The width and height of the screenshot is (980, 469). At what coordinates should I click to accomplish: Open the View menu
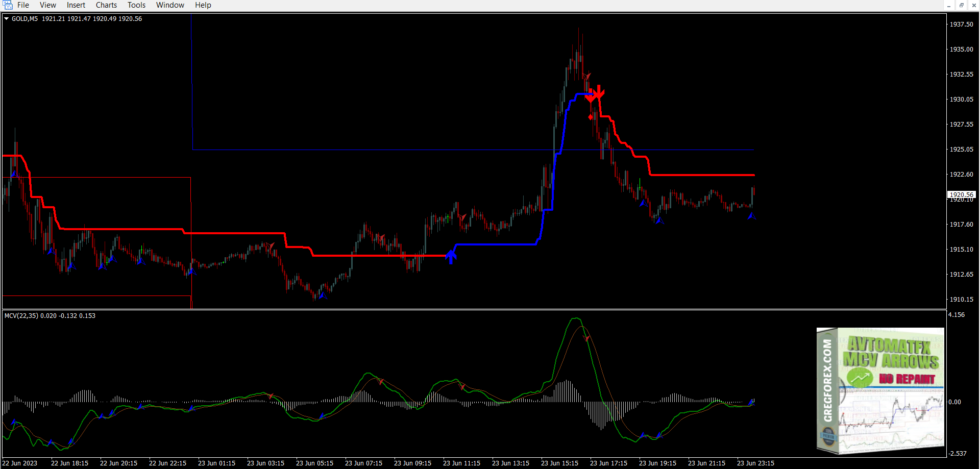click(48, 5)
